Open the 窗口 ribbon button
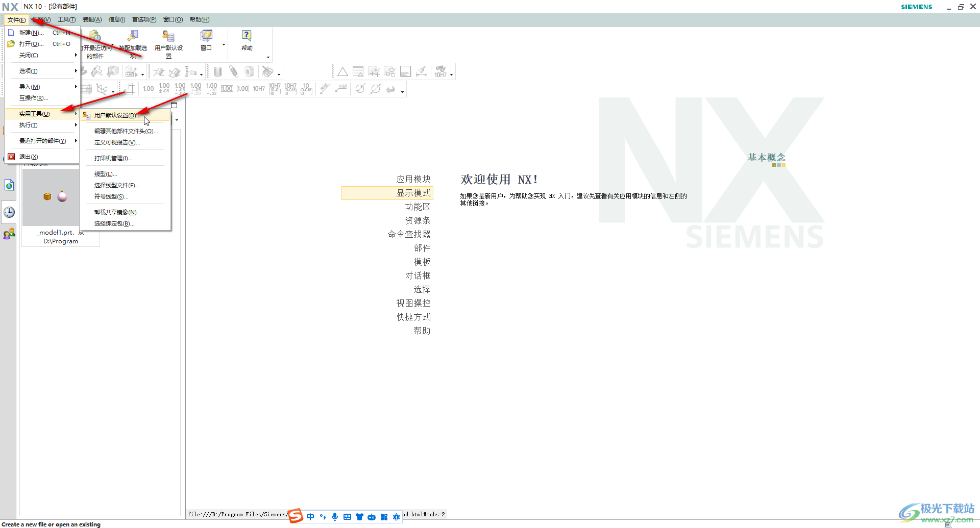 [x=206, y=40]
